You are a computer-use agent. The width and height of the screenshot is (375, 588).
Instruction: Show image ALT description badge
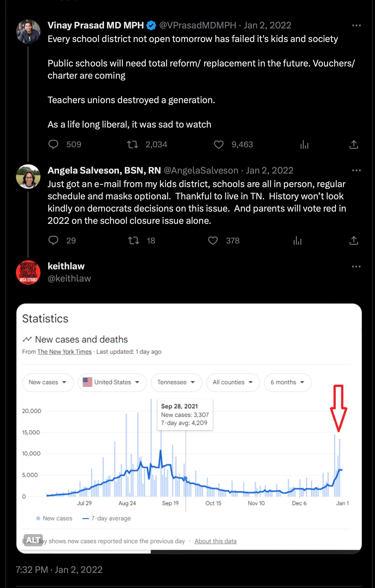point(33,540)
